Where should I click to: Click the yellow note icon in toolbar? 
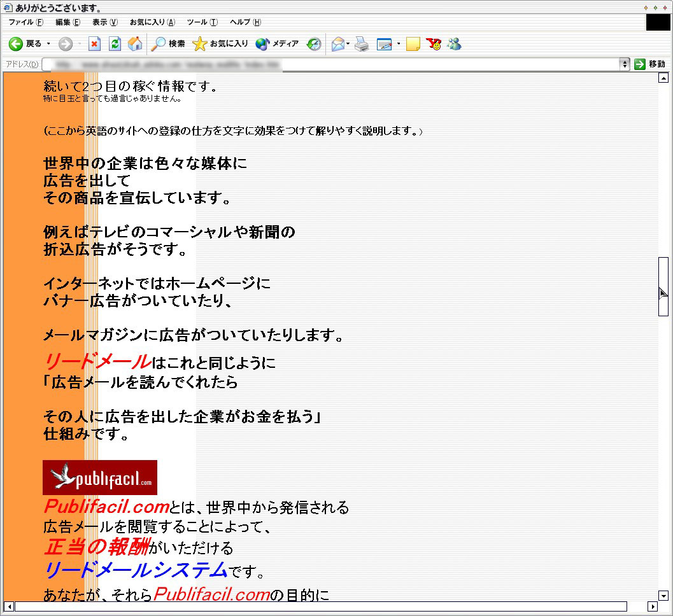[x=413, y=44]
